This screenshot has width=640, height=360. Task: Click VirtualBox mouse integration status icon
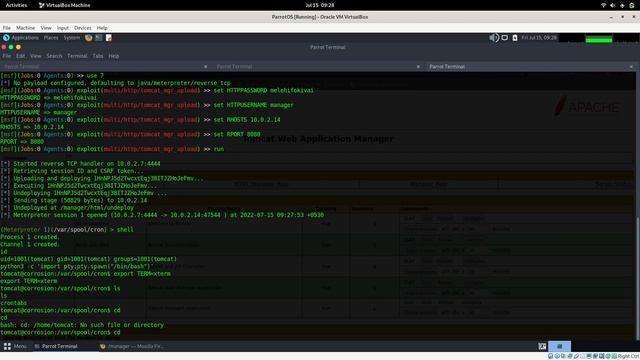click(608, 356)
